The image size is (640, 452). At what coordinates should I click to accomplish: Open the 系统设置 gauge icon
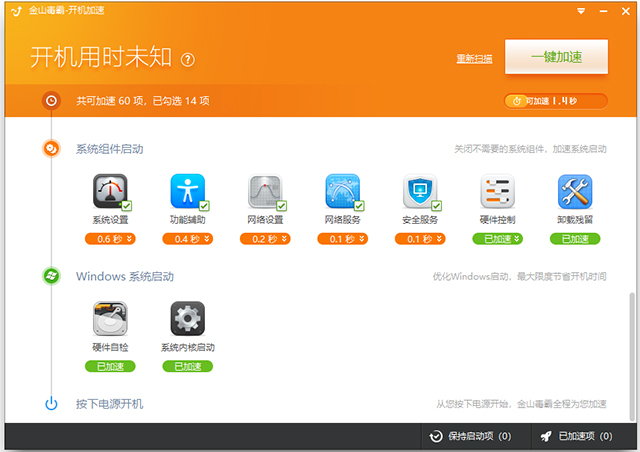pyautogui.click(x=110, y=191)
